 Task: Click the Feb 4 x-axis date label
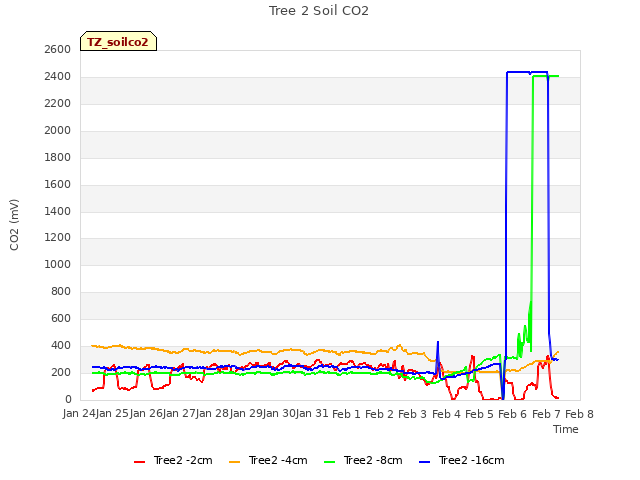447,414
